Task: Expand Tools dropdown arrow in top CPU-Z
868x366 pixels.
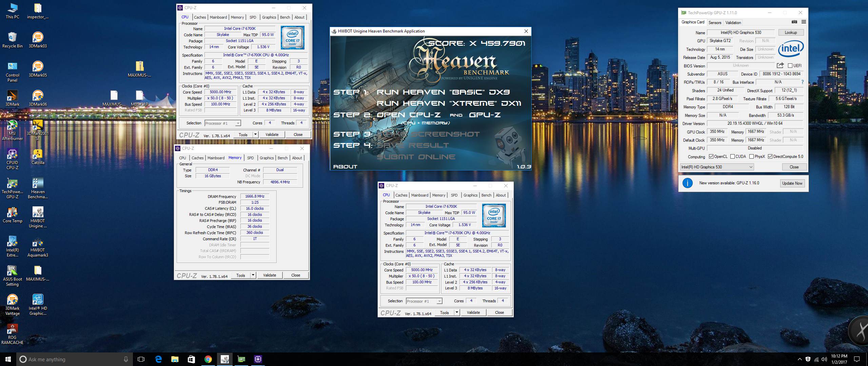Action: pos(256,135)
